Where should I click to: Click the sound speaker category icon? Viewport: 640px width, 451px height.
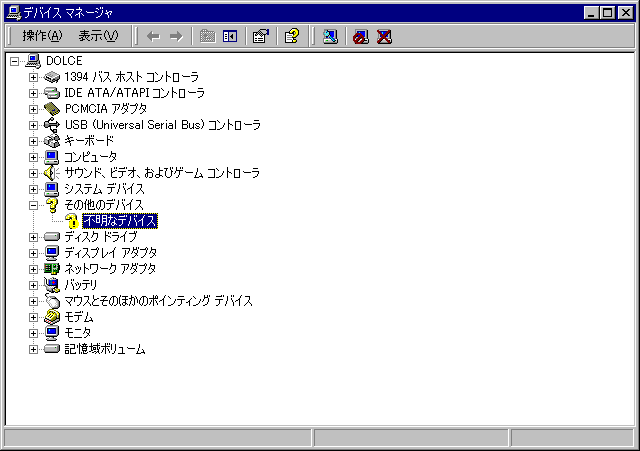point(52,173)
